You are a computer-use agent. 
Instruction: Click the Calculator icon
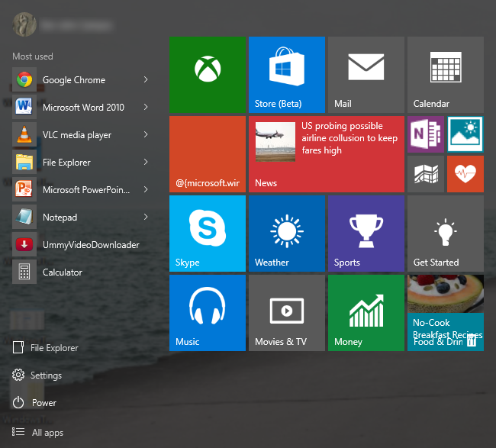(x=24, y=272)
